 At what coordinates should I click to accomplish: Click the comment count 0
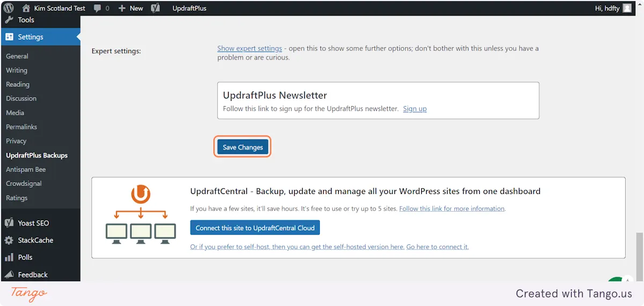coord(107,9)
